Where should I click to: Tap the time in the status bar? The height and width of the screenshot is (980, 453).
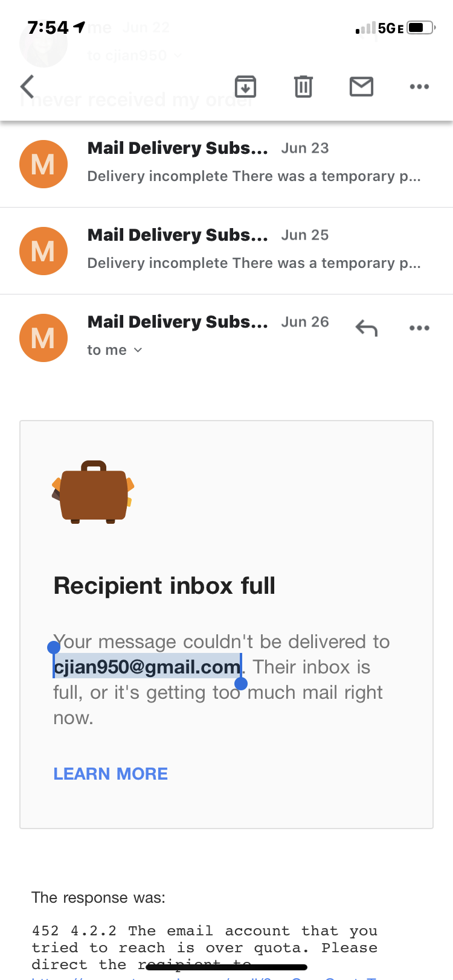[x=48, y=28]
